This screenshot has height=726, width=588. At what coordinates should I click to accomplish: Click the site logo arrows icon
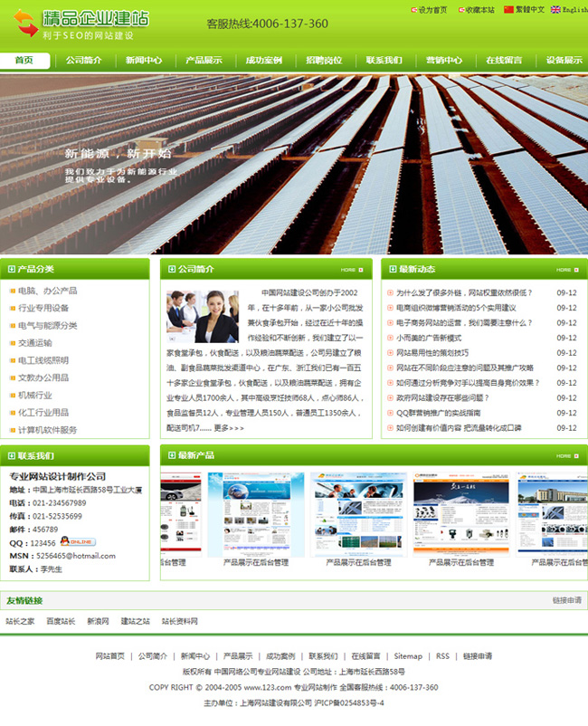pyautogui.click(x=25, y=24)
